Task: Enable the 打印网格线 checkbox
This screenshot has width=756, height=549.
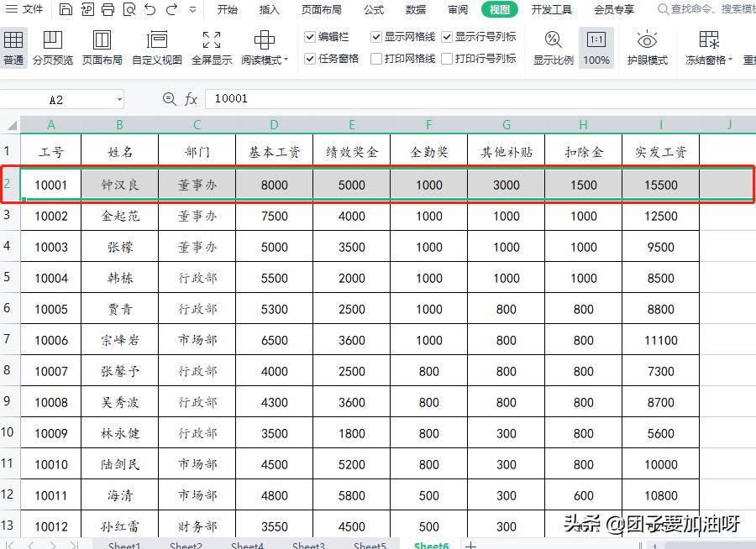Action: coord(375,59)
